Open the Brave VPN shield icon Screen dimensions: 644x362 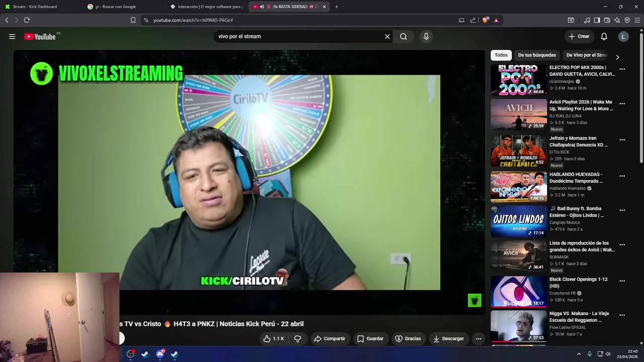(x=627, y=20)
